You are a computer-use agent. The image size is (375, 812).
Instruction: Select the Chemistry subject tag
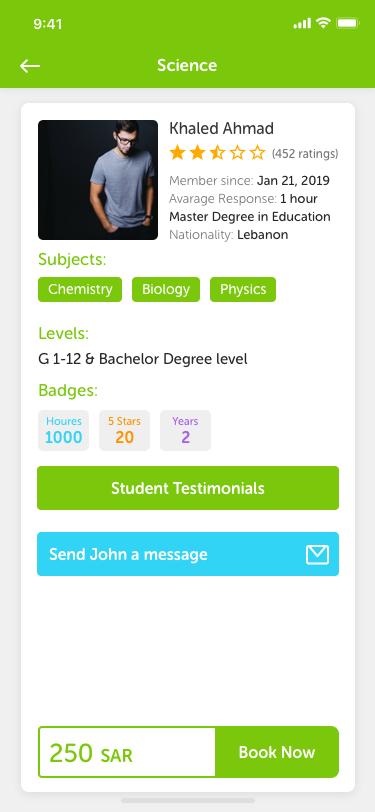[x=80, y=289]
